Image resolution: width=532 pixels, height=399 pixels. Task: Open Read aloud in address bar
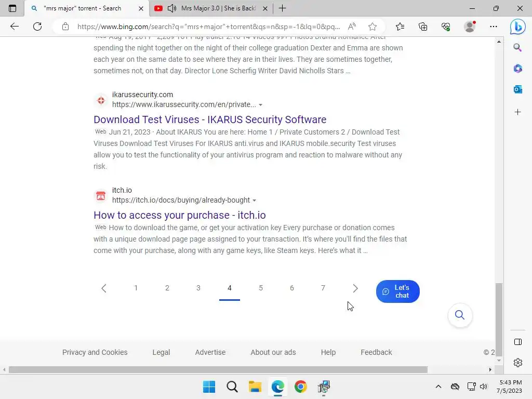[x=352, y=26]
